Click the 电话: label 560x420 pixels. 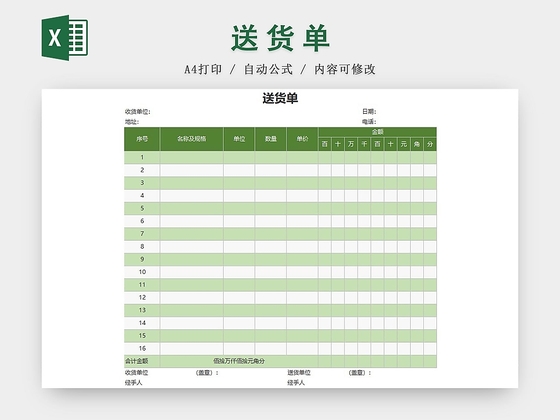click(x=369, y=122)
